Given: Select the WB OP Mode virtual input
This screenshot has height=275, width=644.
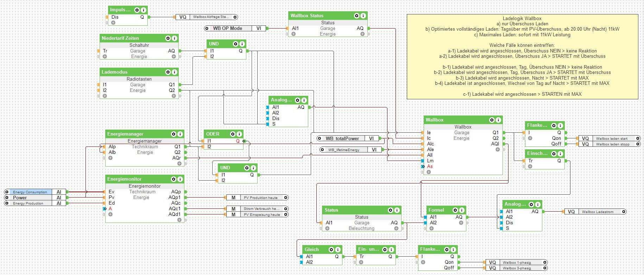Looking at the screenshot, I should (x=235, y=28).
